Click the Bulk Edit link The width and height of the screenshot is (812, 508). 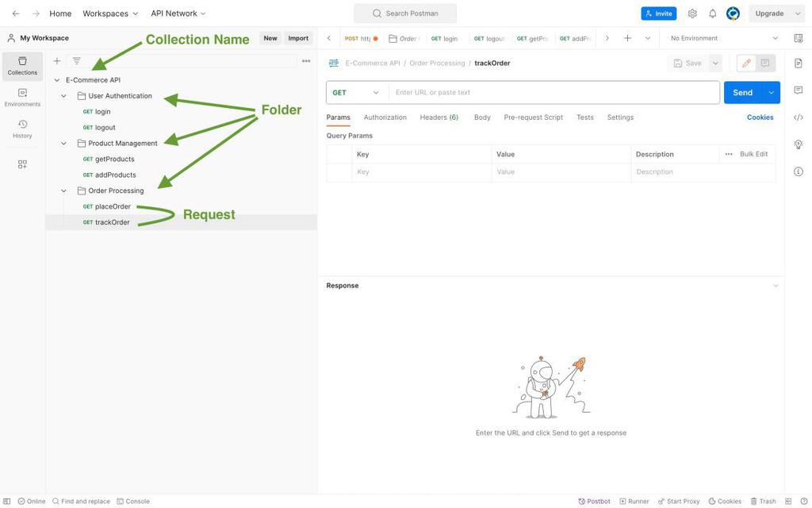(x=753, y=155)
